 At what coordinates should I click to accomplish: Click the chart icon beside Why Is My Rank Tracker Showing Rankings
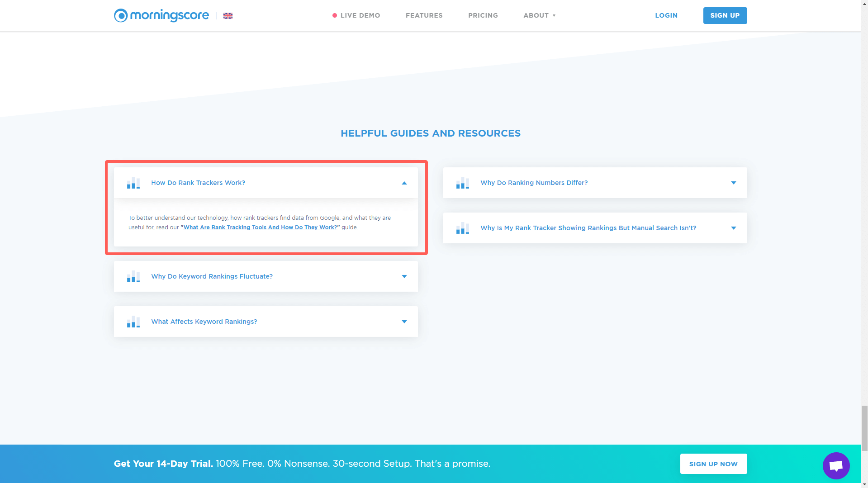[x=462, y=228]
